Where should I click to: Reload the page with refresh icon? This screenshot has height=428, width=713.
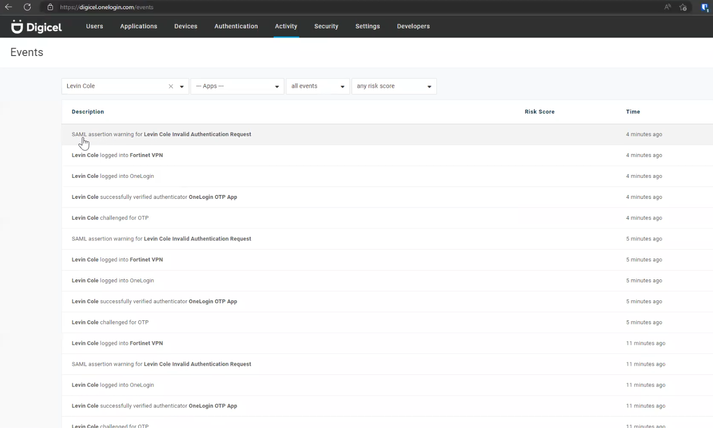coord(27,7)
